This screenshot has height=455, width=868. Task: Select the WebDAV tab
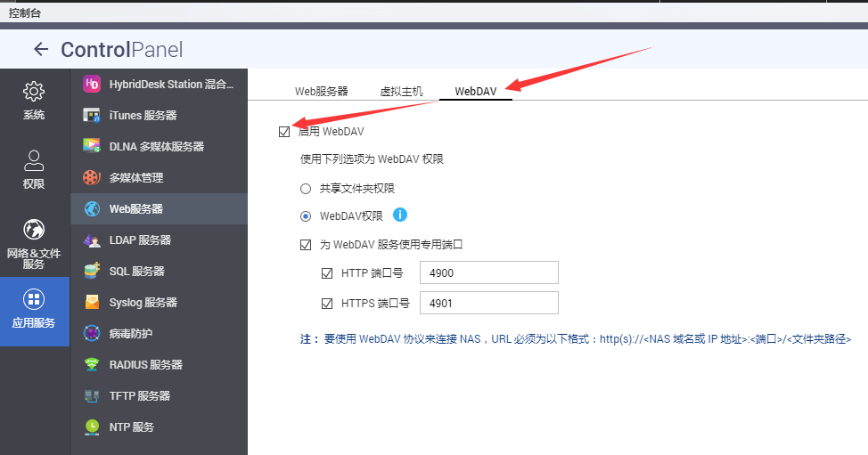pyautogui.click(x=476, y=91)
